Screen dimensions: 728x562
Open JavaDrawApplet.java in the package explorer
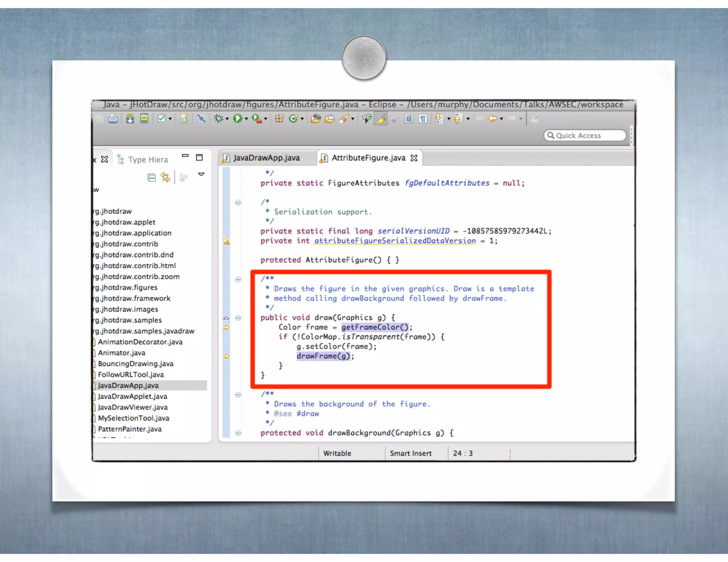(x=132, y=396)
